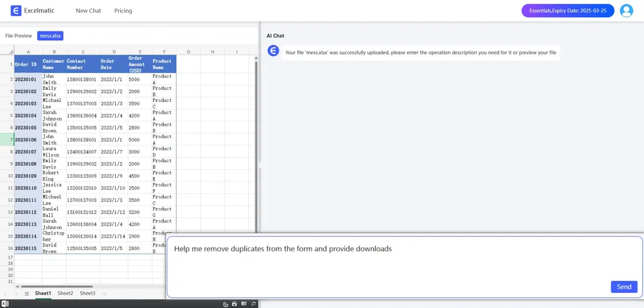644x308 pixels.
Task: Click the Excelmatic logo icon
Action: pyautogui.click(x=16, y=11)
